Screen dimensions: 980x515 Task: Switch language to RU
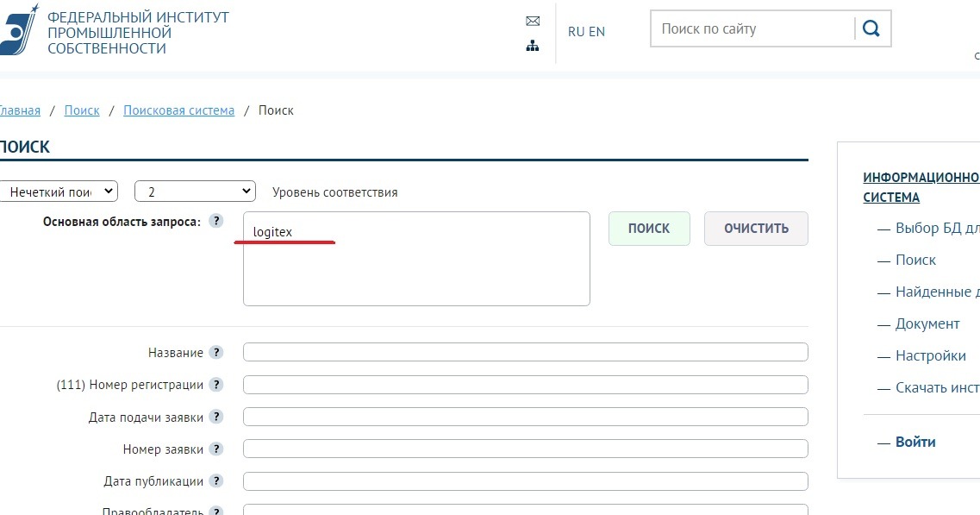coord(577,31)
